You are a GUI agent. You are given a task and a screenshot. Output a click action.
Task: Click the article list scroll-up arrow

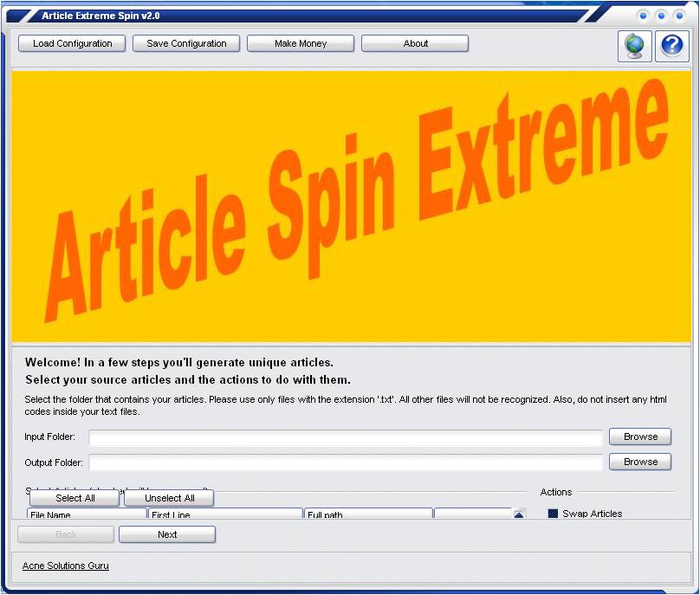519,514
